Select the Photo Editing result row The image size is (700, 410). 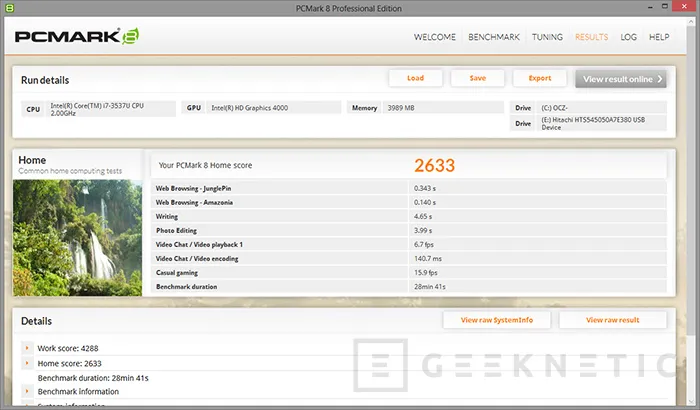click(409, 230)
